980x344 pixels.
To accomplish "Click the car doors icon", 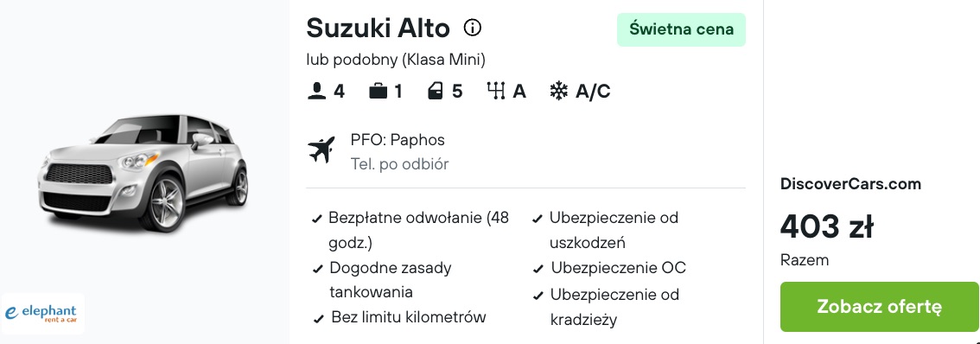I will pos(435,92).
